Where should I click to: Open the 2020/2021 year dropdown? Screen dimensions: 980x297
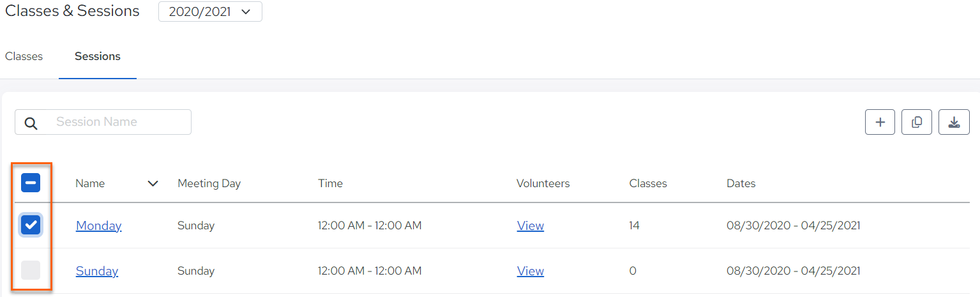(210, 11)
